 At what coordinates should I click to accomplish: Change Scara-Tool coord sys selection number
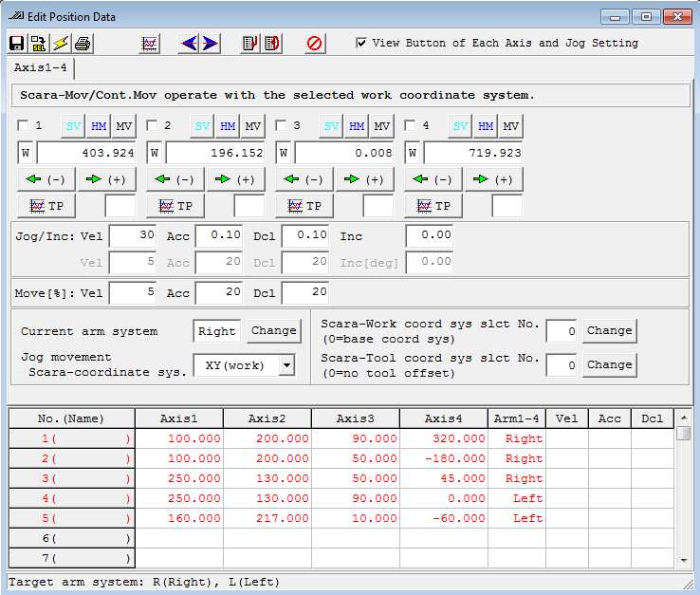coord(609,365)
